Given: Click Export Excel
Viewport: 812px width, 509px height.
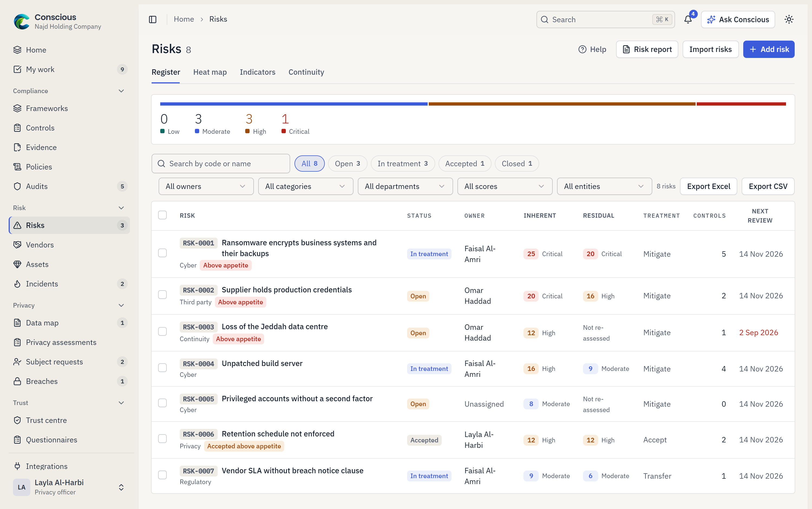Looking at the screenshot, I should [708, 187].
